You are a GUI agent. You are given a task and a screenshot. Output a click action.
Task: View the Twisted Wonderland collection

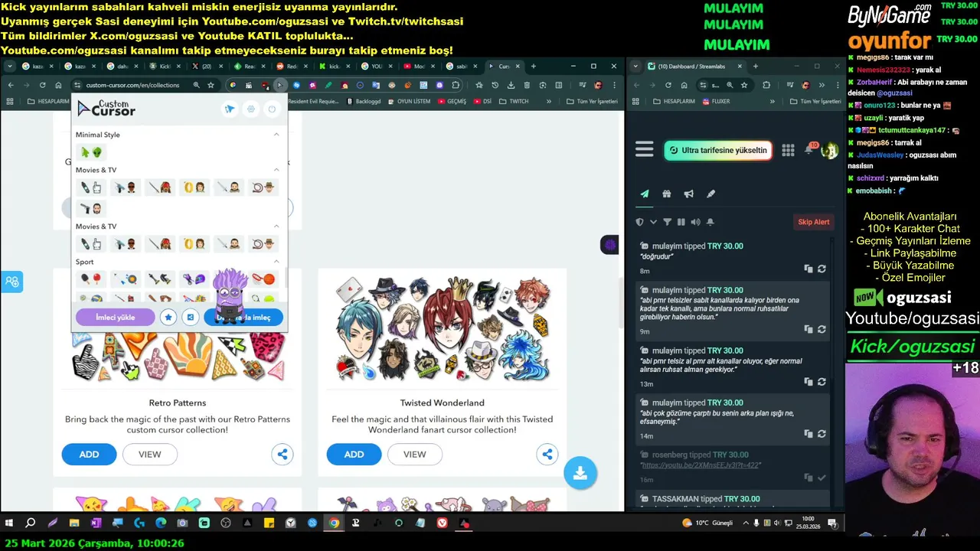click(x=414, y=455)
